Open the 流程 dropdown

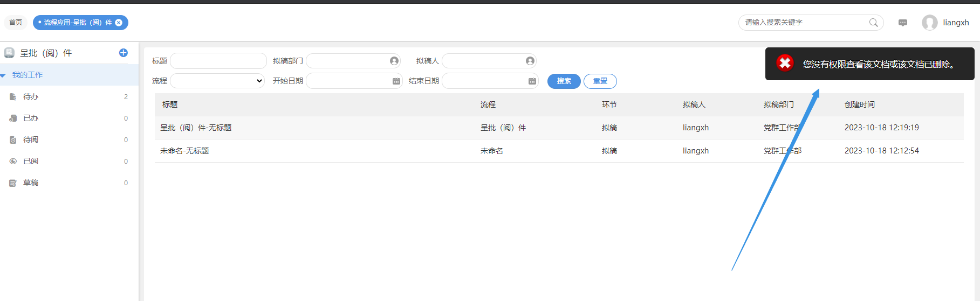pyautogui.click(x=217, y=81)
